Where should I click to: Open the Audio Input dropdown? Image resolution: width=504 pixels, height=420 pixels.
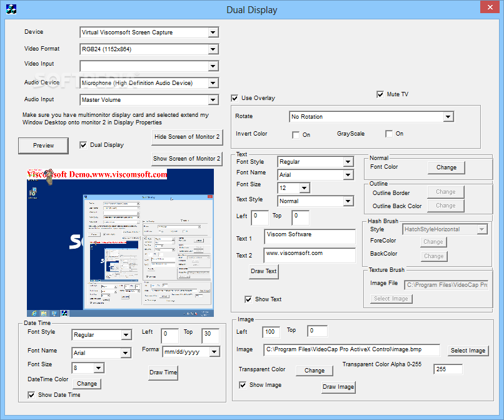tap(213, 100)
